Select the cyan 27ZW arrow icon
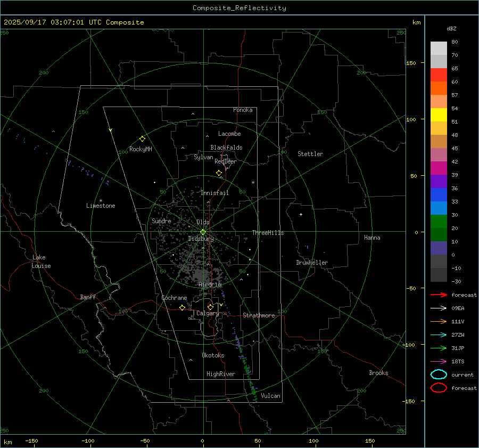 click(439, 335)
